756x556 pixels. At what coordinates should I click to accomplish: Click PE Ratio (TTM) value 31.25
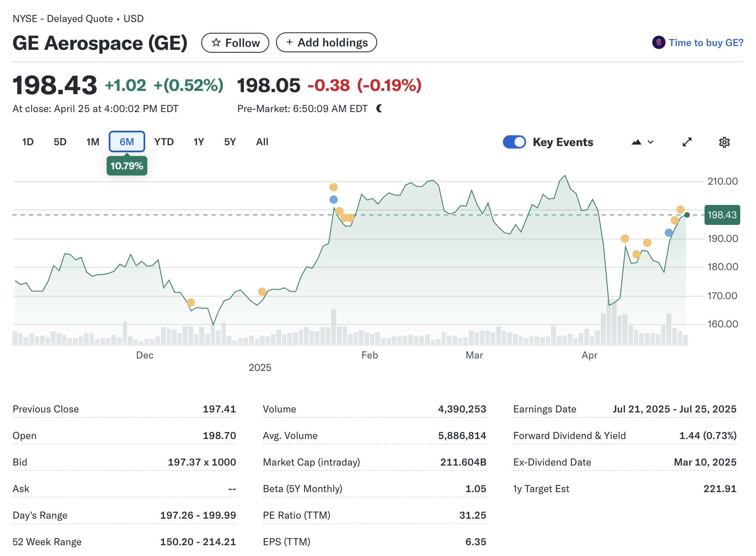pos(473,515)
